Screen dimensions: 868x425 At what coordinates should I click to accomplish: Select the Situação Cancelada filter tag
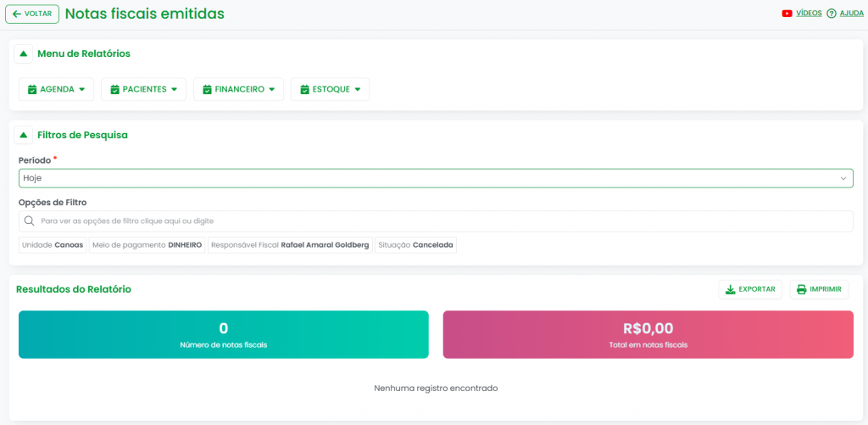[415, 245]
